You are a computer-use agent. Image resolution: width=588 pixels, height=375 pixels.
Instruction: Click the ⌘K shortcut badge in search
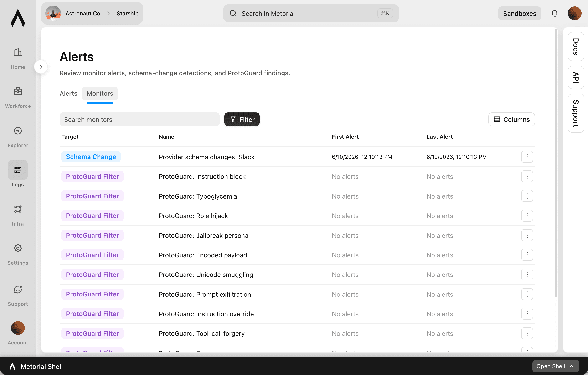(x=385, y=14)
